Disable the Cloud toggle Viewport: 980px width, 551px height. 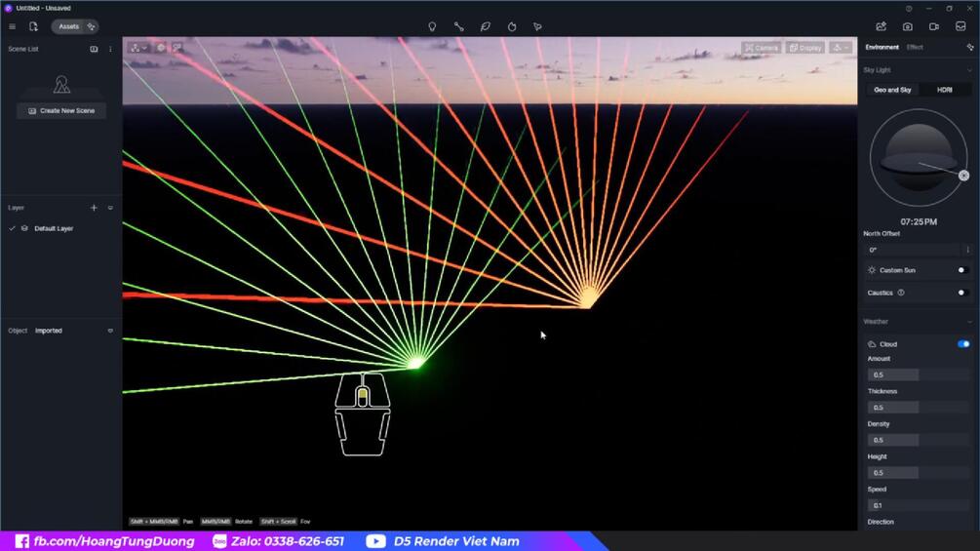click(963, 344)
